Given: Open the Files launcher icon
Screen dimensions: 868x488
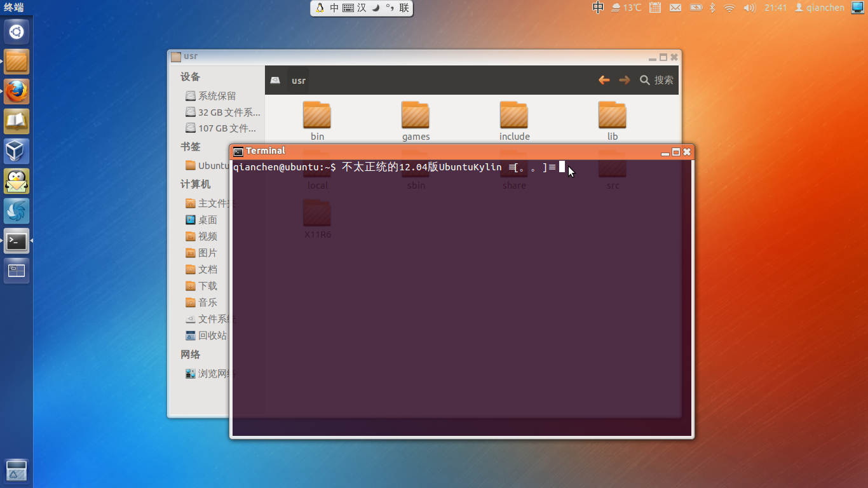Looking at the screenshot, I should tap(17, 62).
